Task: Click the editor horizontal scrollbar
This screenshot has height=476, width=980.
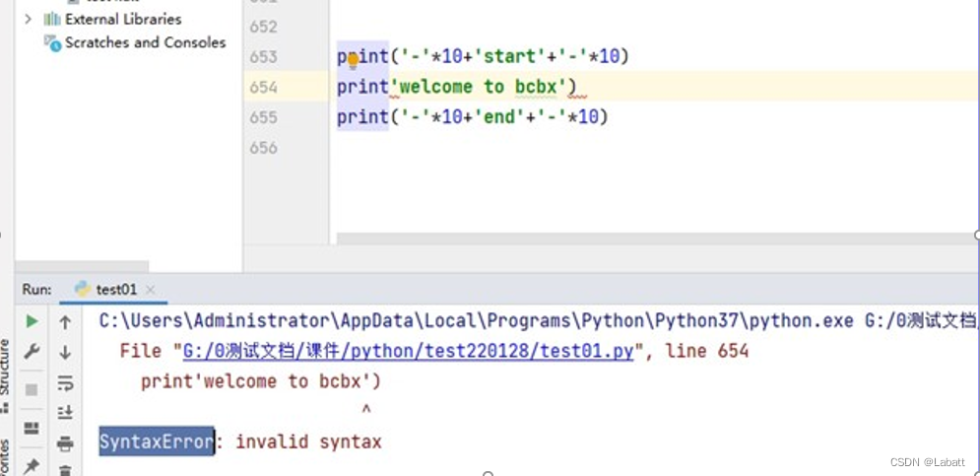Action: point(656,238)
